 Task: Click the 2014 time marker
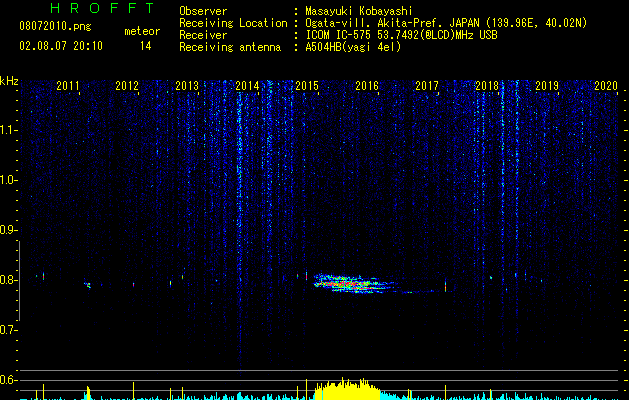[247, 86]
